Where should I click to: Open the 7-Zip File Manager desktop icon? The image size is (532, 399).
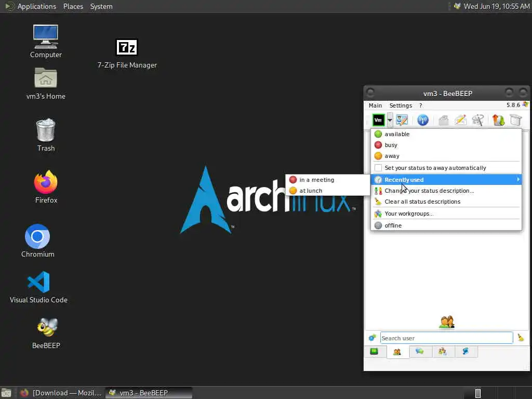[x=127, y=54]
